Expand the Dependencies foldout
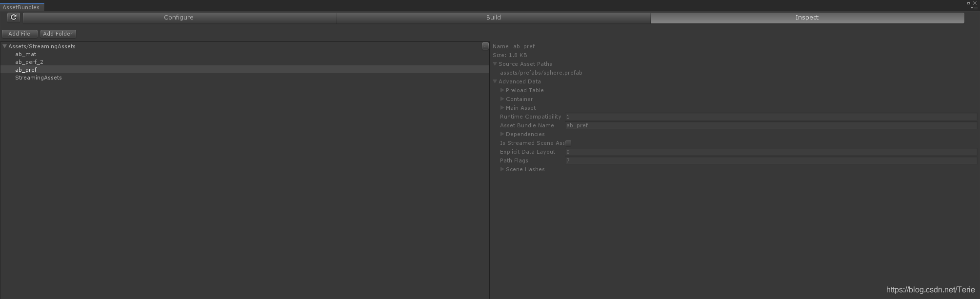980x299 pixels. coord(502,134)
